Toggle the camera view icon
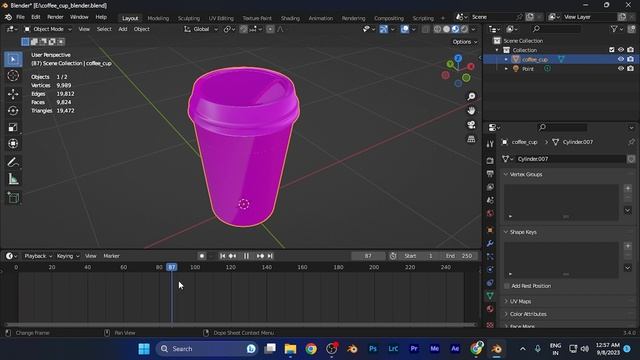 pyautogui.click(x=471, y=125)
